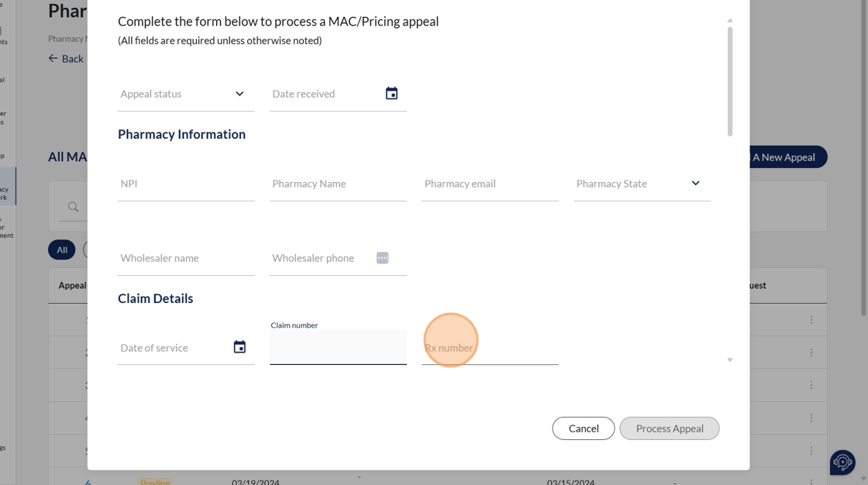This screenshot has width=868, height=485.
Task: Click the Pharmacy email field
Action: click(490, 184)
